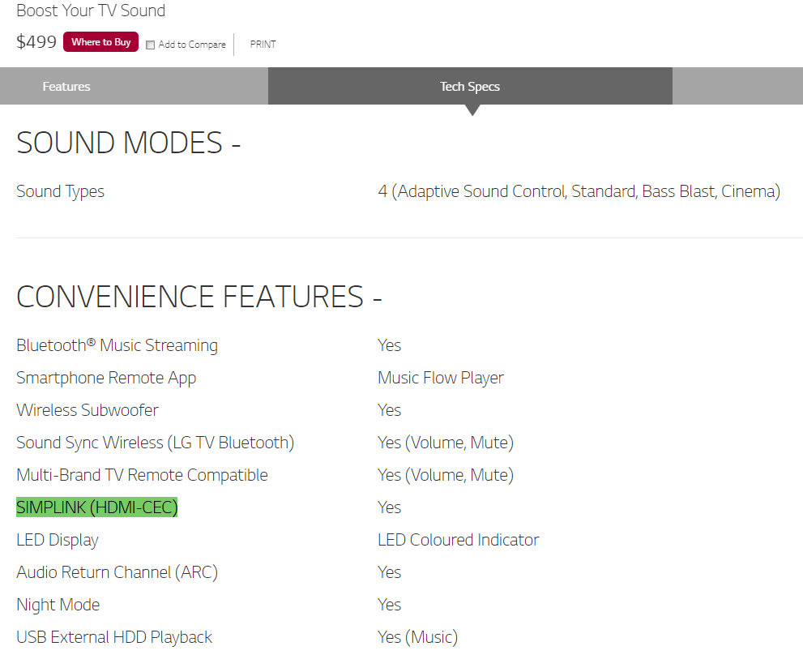Switch to the Features tab
This screenshot has width=803, height=672.
66,87
